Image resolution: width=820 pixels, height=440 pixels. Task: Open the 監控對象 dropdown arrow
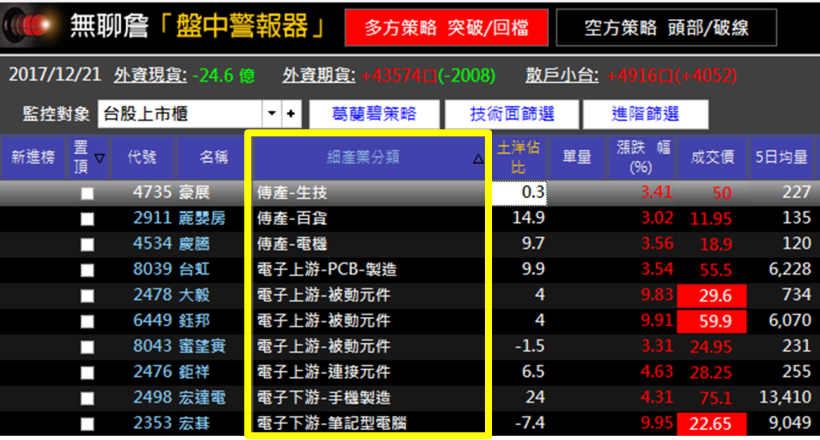[271, 114]
